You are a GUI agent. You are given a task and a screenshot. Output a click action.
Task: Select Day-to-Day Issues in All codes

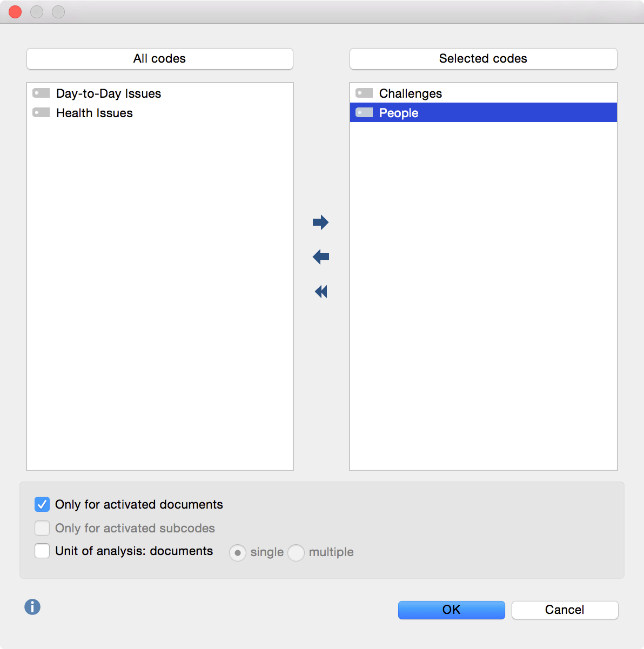point(160,93)
